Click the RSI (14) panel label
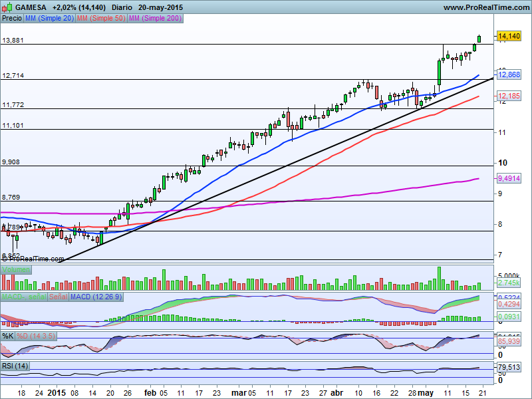 16,366
